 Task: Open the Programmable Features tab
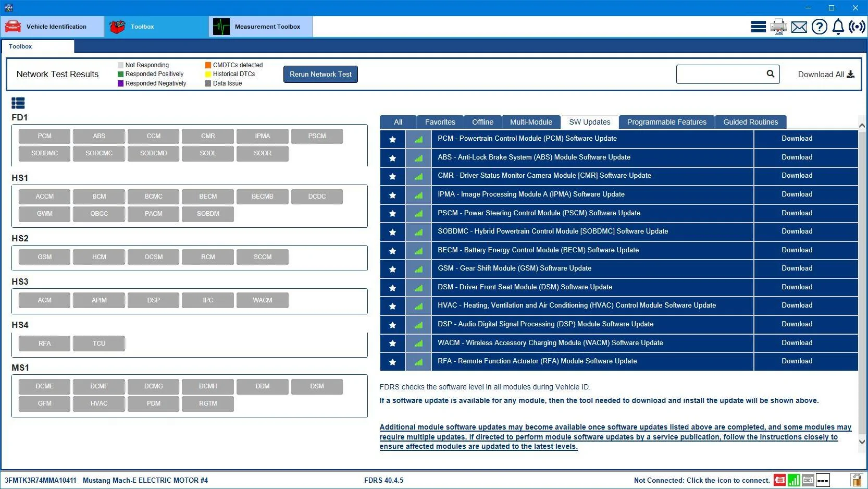[x=667, y=122]
